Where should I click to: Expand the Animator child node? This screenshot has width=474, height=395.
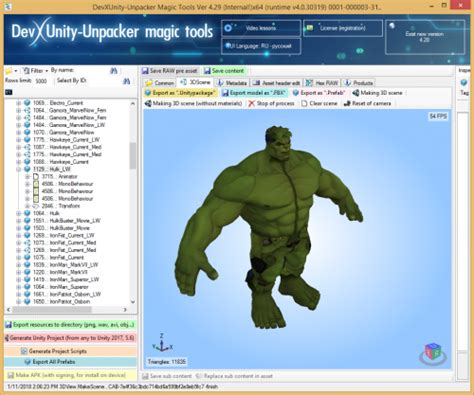(28, 176)
